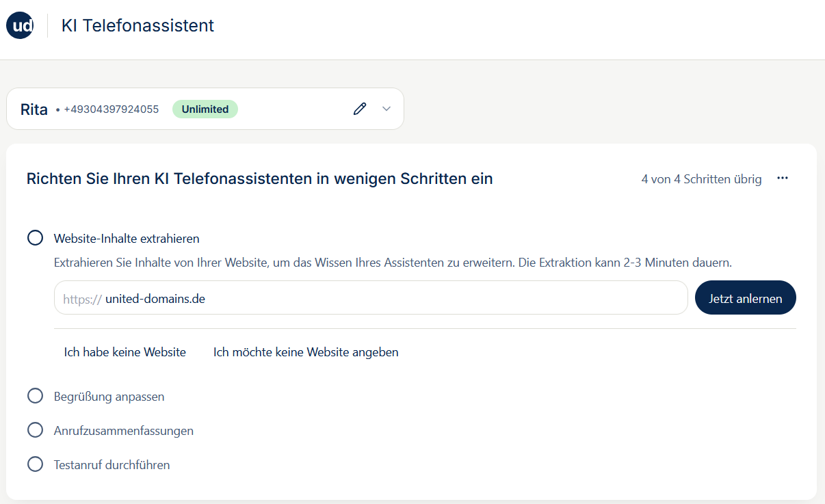Click the extraction description text
The height and width of the screenshot is (504, 825).
pyautogui.click(x=393, y=262)
